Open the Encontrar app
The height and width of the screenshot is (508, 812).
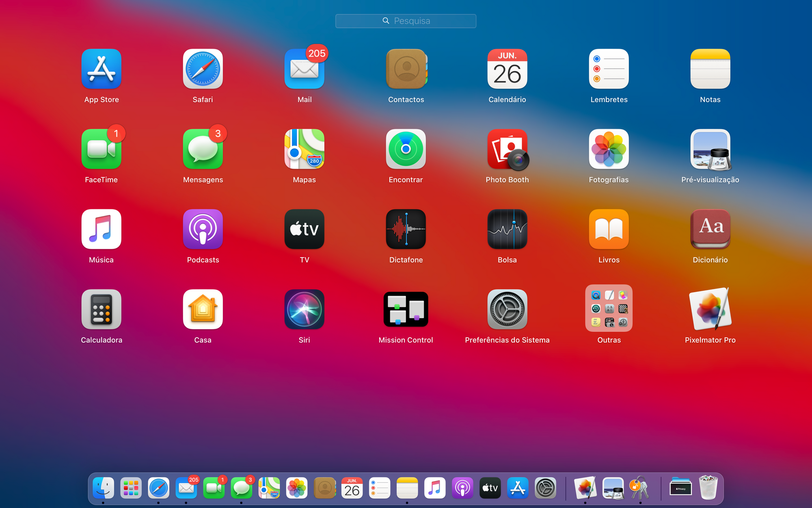coord(406,149)
